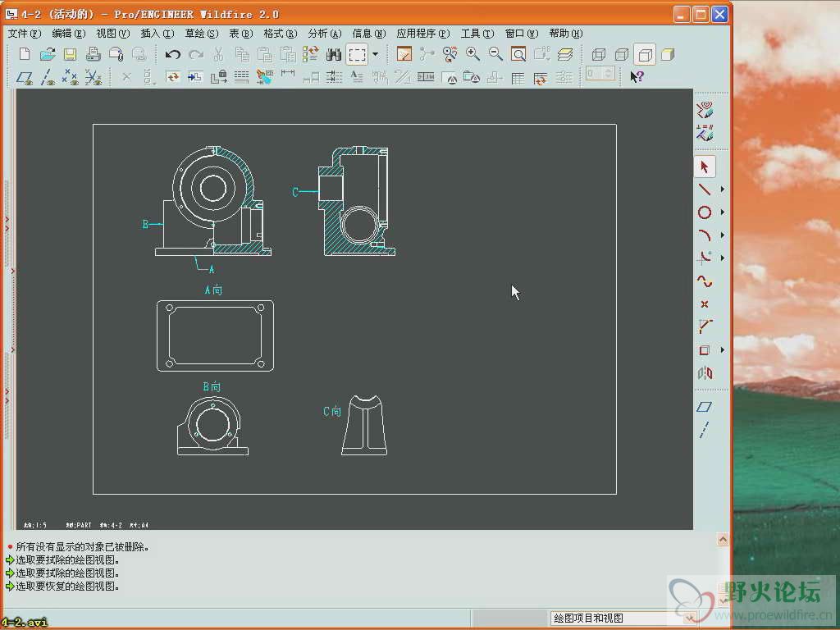
Task: Expand the Circle tool flyout arrow
Action: click(x=722, y=212)
